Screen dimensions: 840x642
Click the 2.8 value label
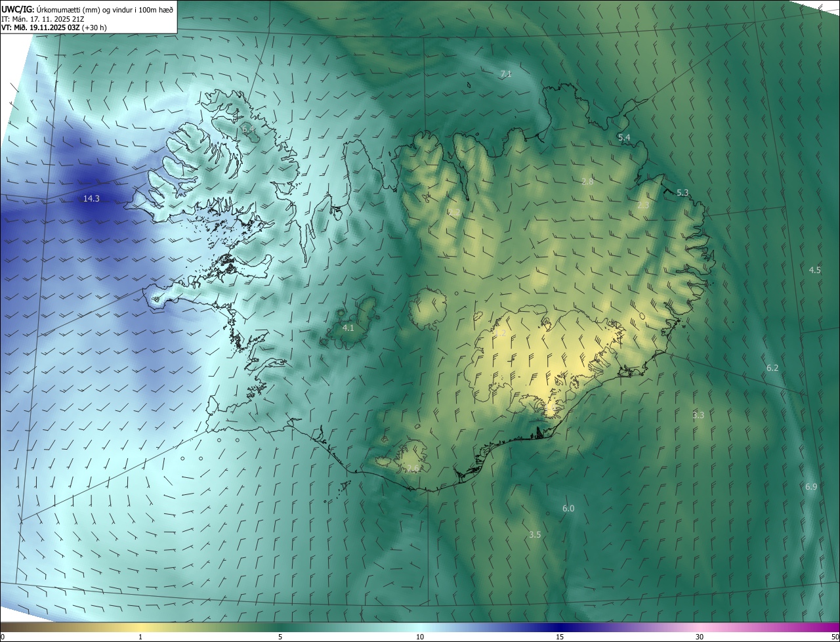[587, 181]
